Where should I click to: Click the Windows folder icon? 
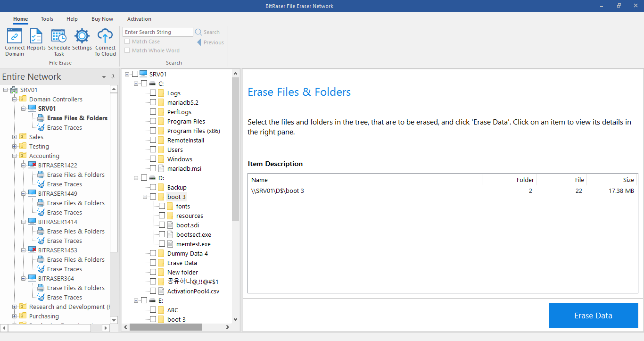[x=161, y=159]
